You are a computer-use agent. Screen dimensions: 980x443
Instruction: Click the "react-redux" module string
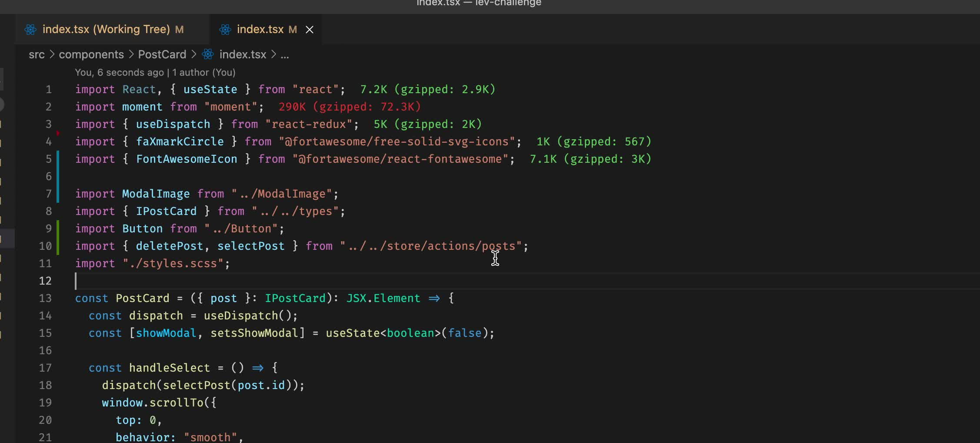(x=309, y=124)
